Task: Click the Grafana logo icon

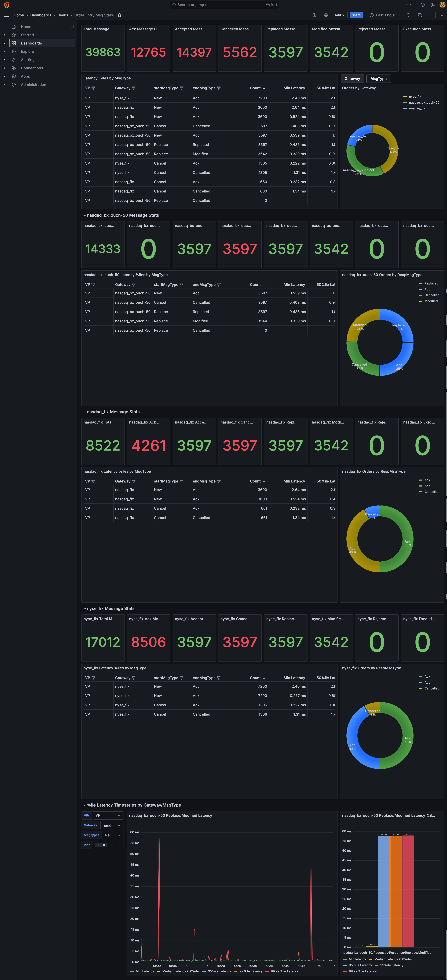Action: point(6,5)
